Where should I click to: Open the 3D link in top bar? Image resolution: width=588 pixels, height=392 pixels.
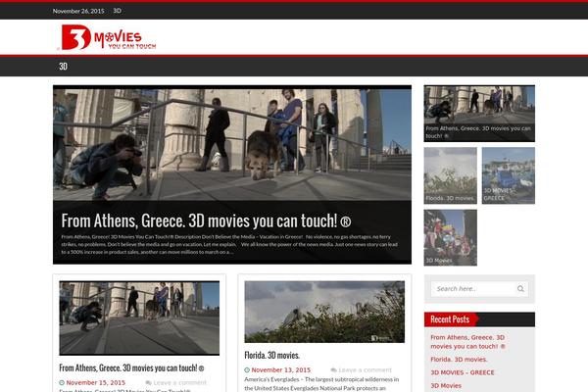click(118, 11)
